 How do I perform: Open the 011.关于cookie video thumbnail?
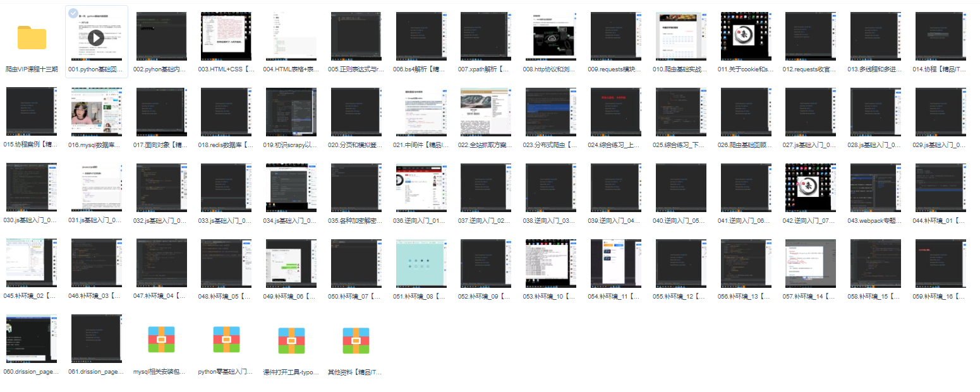click(x=746, y=37)
